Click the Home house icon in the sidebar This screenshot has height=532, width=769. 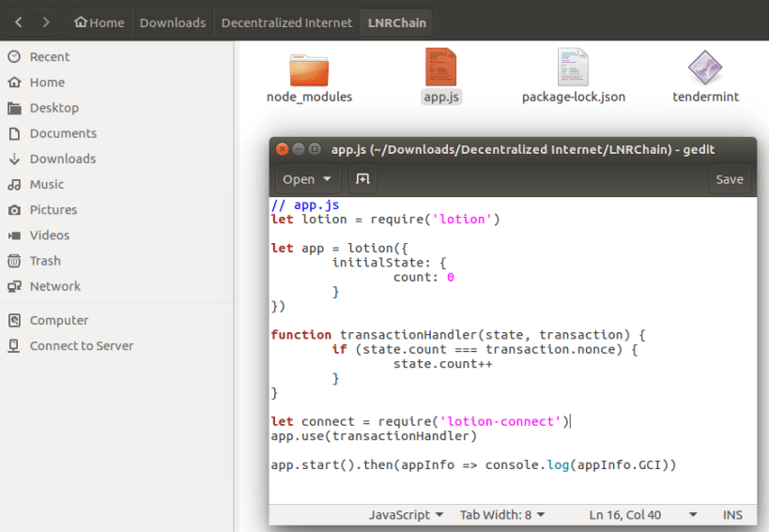point(14,83)
